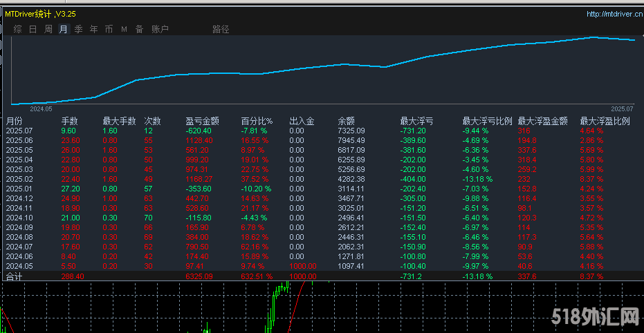Image resolution: width=644 pixels, height=333 pixels.
Task: Click the 盈亏金额 column header
Action: pyautogui.click(x=202, y=122)
